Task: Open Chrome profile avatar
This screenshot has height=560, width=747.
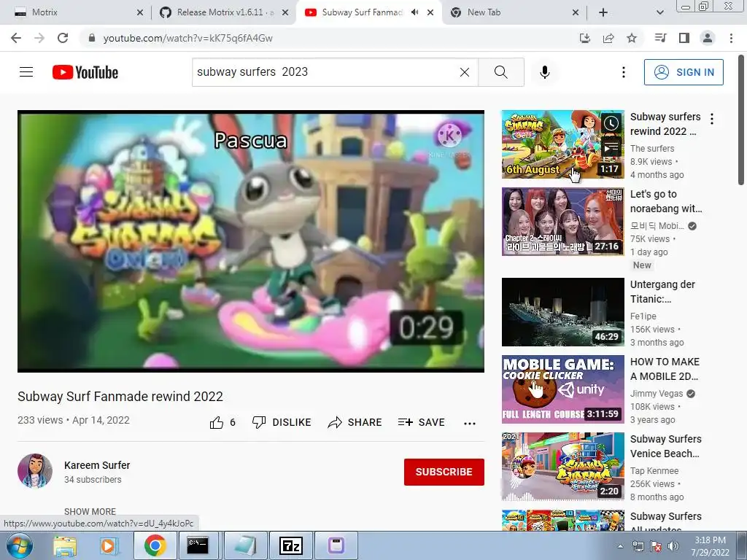Action: 708,38
